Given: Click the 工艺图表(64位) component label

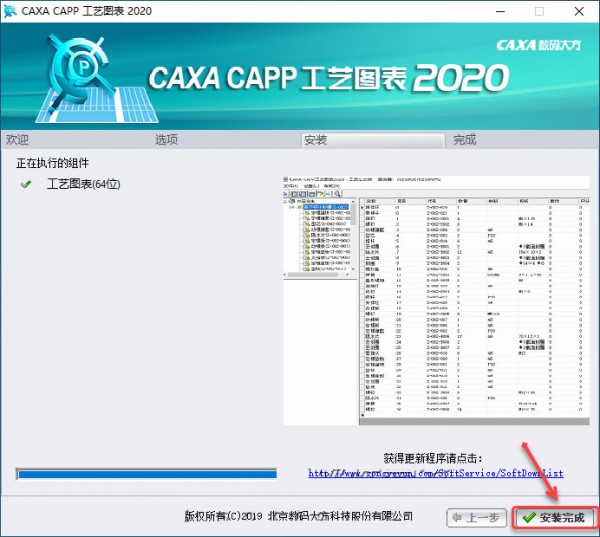Looking at the screenshot, I should [82, 184].
